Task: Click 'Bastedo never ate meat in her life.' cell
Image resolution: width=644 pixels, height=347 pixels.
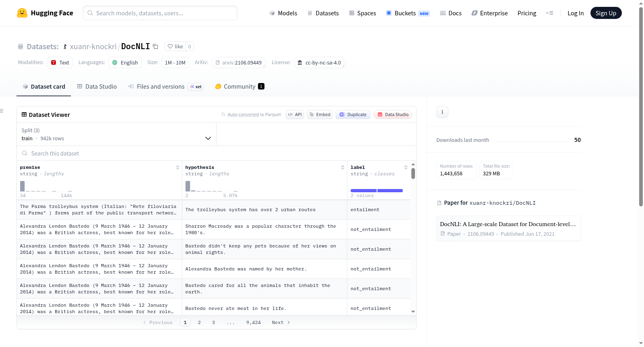Action: point(264,308)
